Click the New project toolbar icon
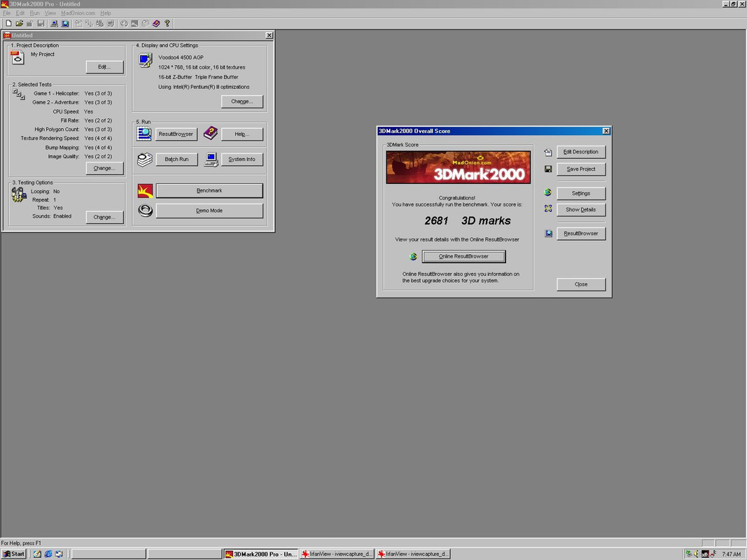 [x=8, y=23]
